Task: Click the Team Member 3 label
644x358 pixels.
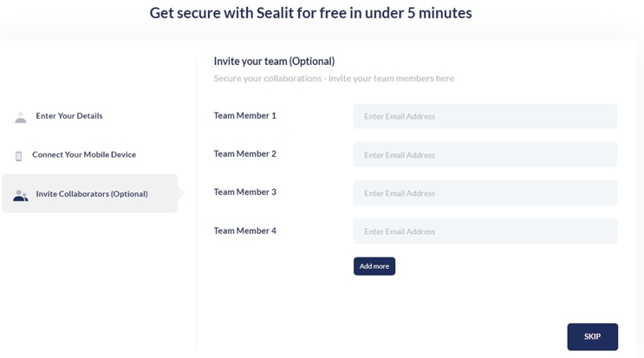Action: pos(244,192)
